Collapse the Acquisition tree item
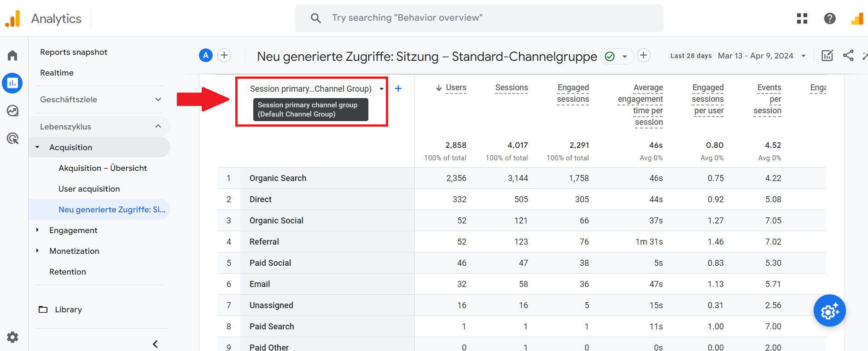The height and width of the screenshot is (351, 868). pyautogui.click(x=38, y=147)
